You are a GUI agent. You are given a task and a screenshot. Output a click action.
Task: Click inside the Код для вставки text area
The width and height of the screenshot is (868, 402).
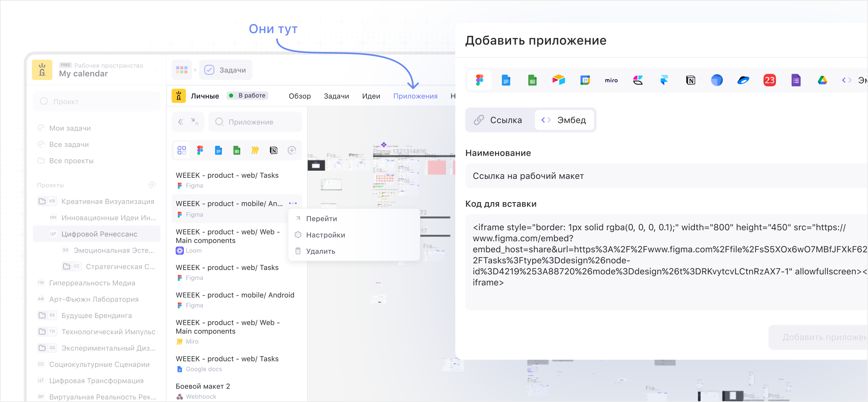point(666,262)
